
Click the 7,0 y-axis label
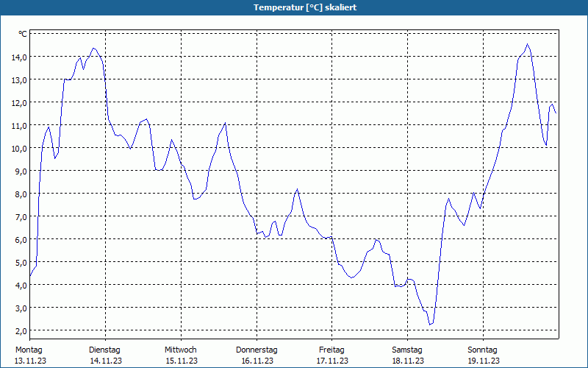21,217
